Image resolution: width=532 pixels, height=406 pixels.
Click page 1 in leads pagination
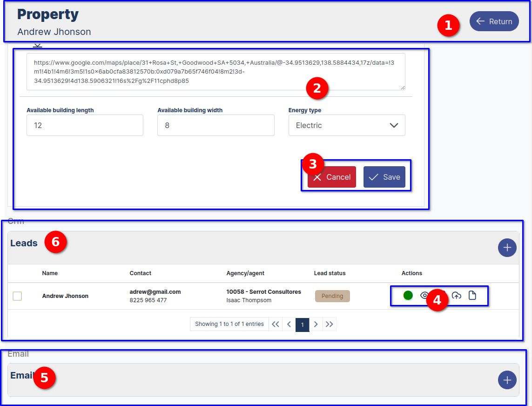[303, 324]
